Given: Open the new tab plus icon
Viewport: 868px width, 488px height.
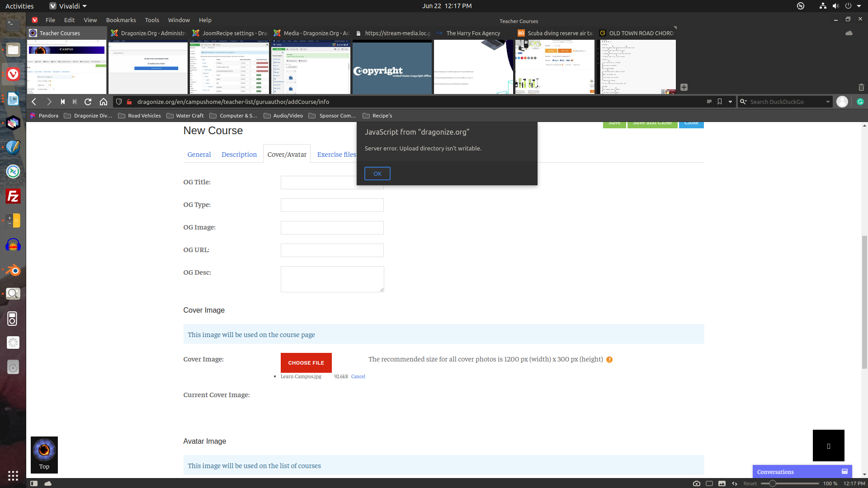Looking at the screenshot, I should click(684, 87).
